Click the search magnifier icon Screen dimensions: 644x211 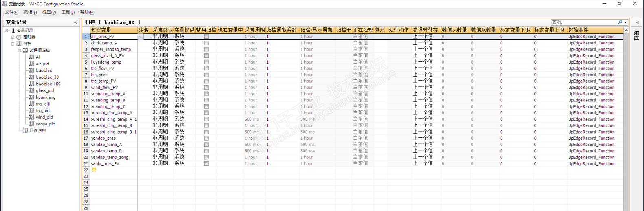[620, 22]
